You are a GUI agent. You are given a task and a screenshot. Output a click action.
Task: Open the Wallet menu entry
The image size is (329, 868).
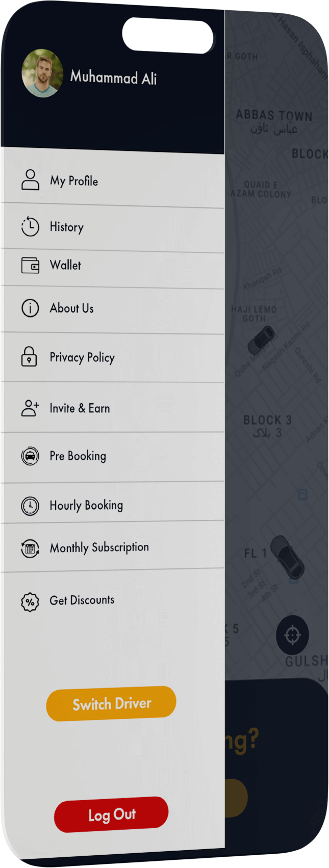pos(65,265)
